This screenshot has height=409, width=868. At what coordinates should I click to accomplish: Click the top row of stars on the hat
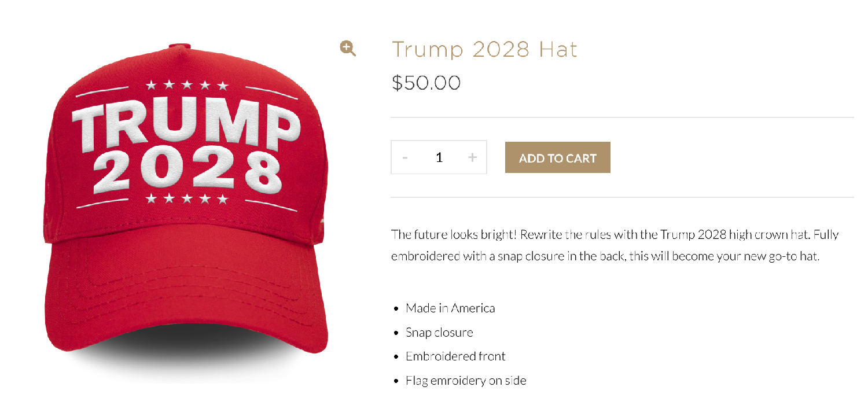click(187, 86)
